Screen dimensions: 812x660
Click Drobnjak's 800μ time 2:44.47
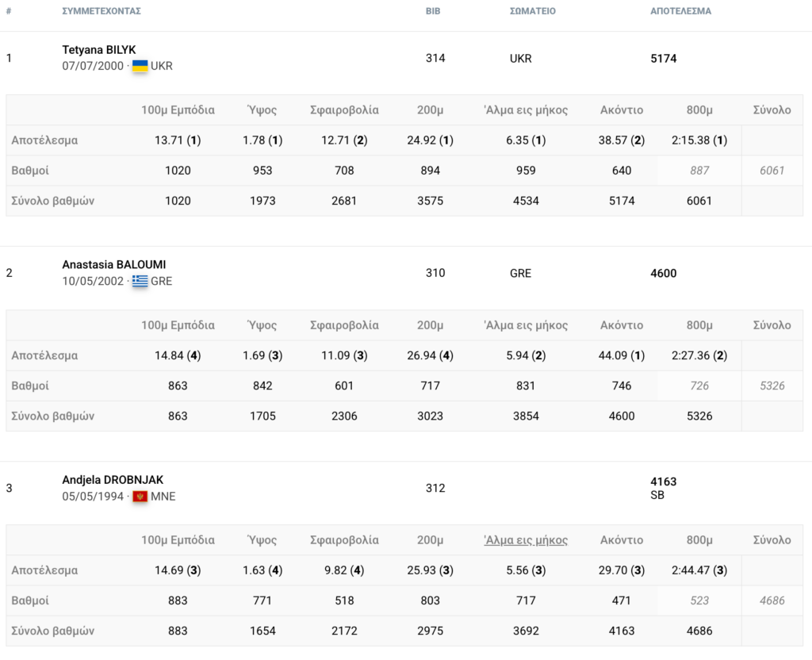pos(691,570)
